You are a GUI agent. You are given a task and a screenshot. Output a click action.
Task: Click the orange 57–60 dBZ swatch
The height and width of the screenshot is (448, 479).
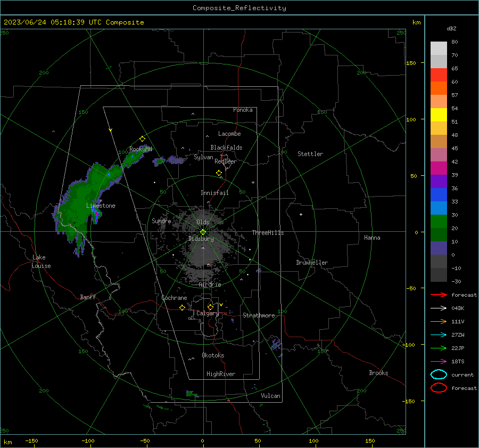pos(439,88)
